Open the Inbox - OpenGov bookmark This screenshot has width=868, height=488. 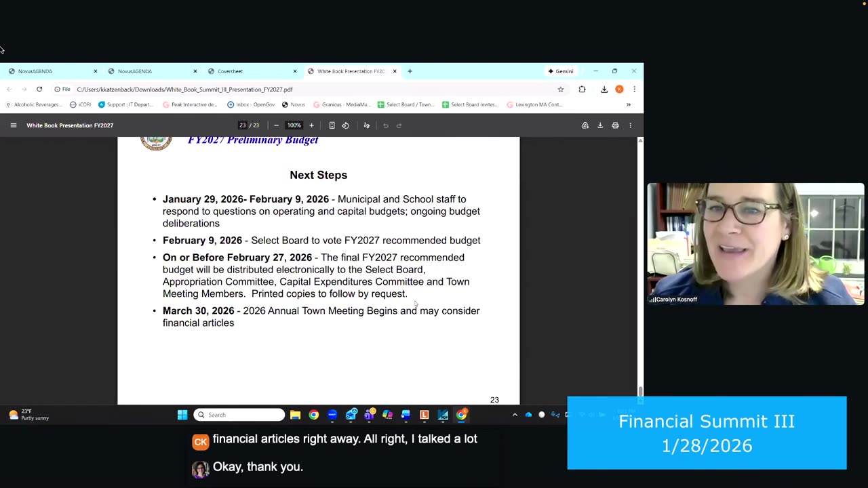pyautogui.click(x=251, y=104)
